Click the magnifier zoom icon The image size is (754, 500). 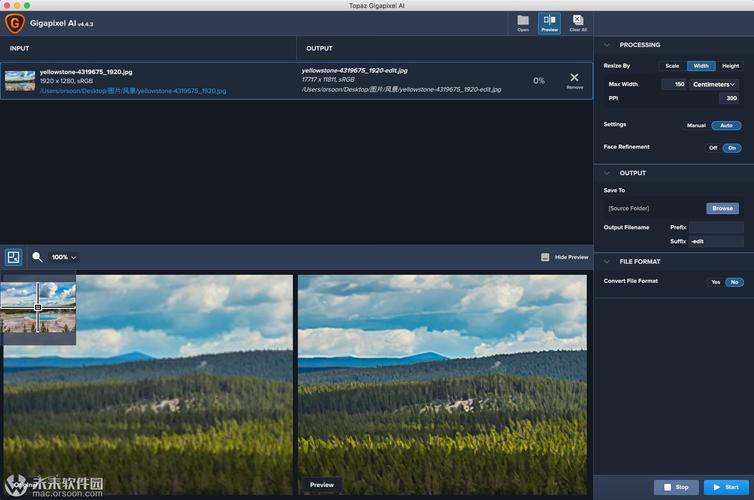(37, 257)
